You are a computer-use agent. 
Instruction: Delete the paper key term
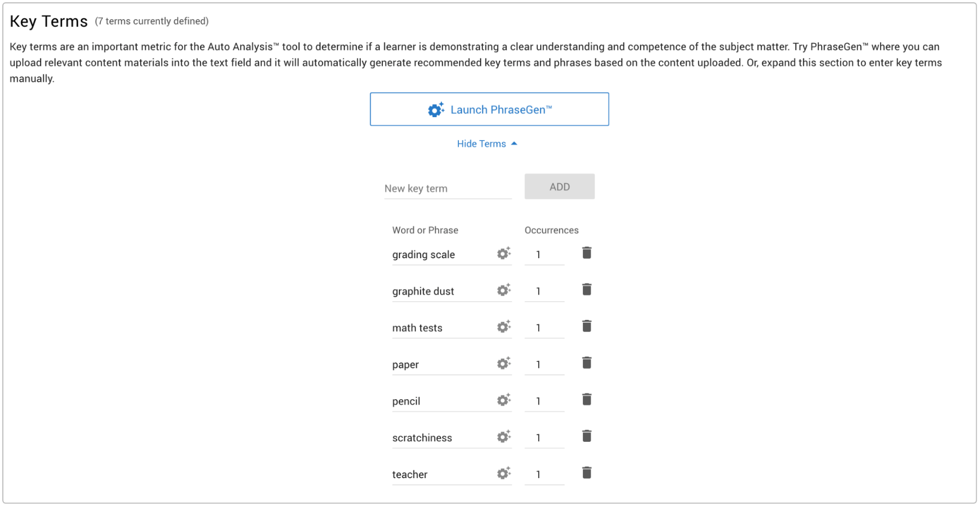(x=586, y=363)
